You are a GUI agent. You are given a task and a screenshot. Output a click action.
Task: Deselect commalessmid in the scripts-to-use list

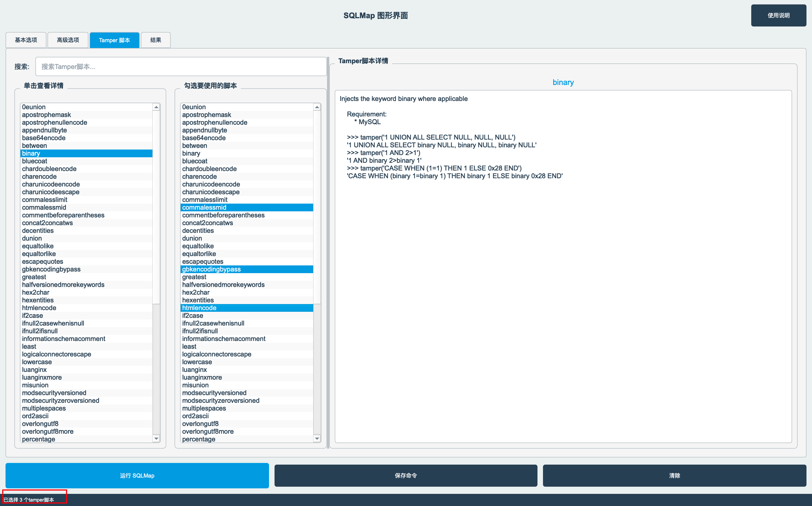tap(204, 207)
